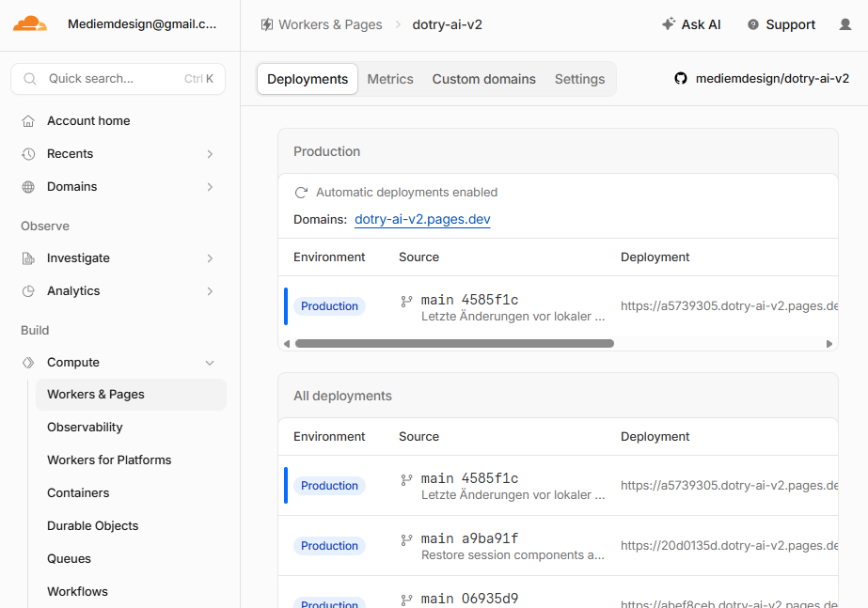Click the Cloudflare logo
The width and height of the screenshot is (868, 608).
(x=30, y=23)
